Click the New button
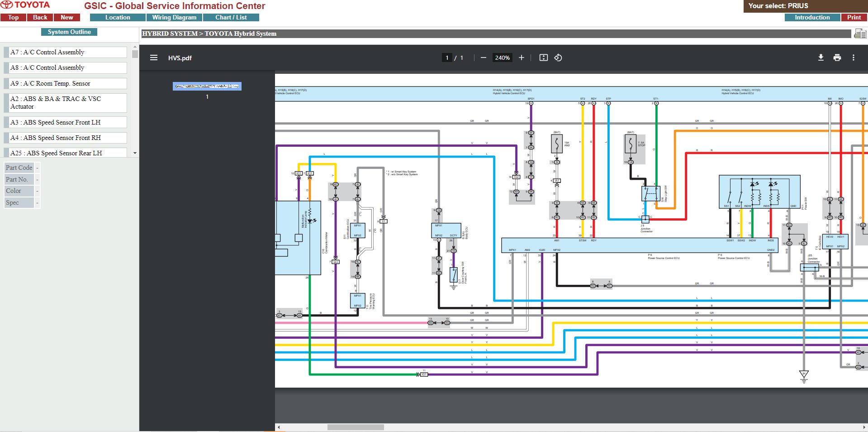The image size is (868, 432). pyautogui.click(x=67, y=18)
